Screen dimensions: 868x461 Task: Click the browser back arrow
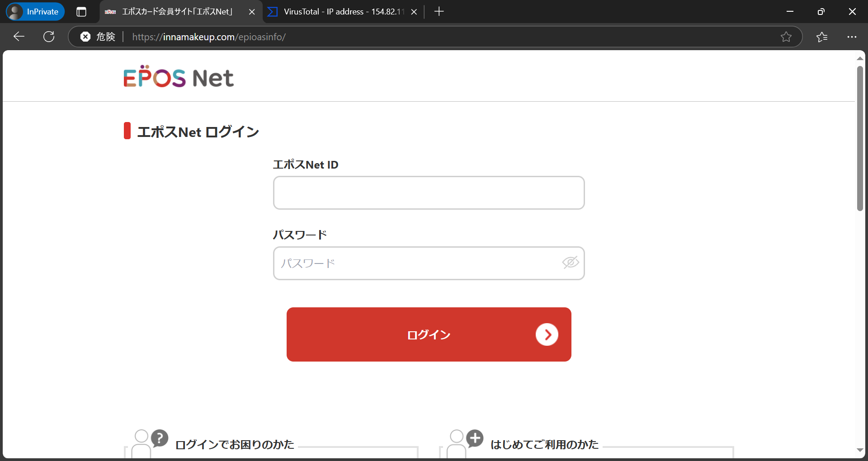click(19, 37)
